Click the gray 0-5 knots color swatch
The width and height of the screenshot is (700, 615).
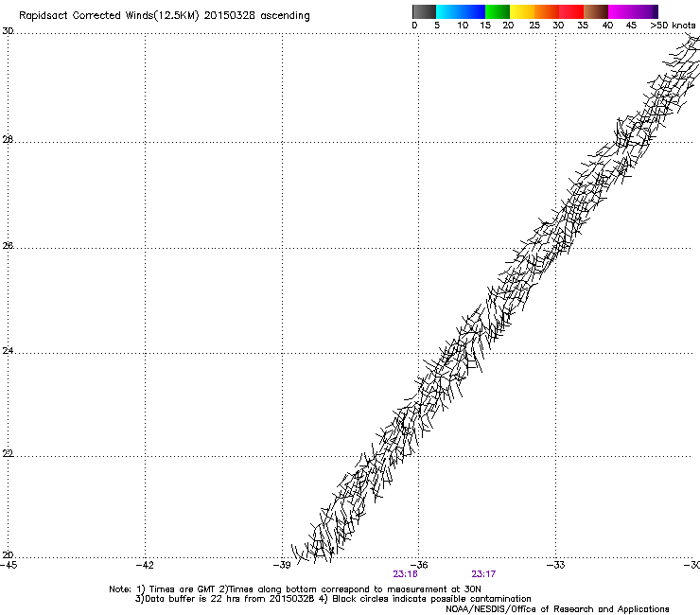point(424,11)
